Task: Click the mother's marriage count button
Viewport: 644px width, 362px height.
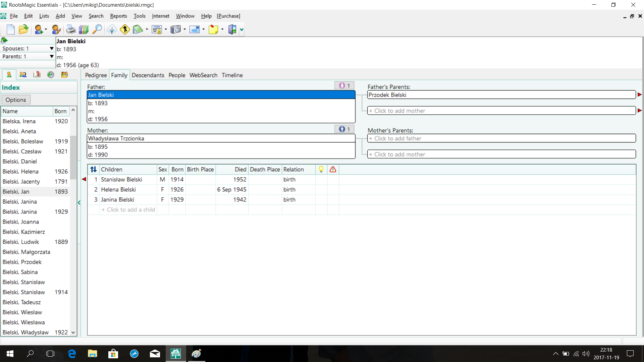Action: tap(344, 129)
